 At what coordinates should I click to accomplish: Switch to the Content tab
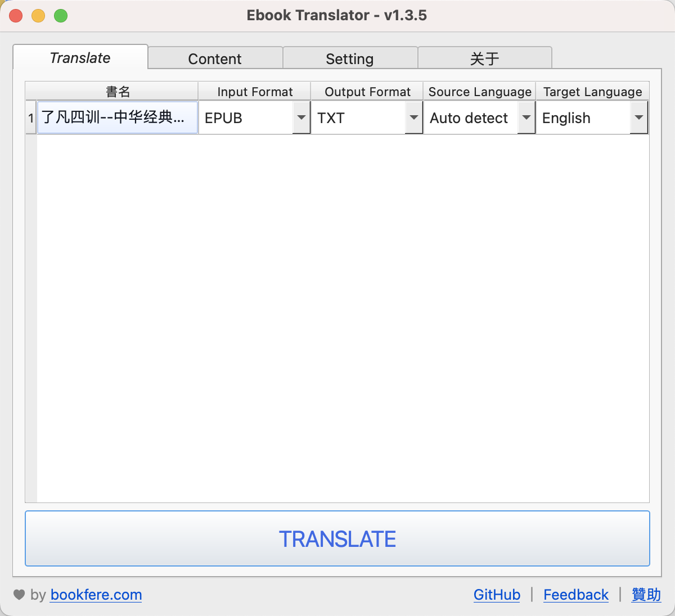pos(215,58)
